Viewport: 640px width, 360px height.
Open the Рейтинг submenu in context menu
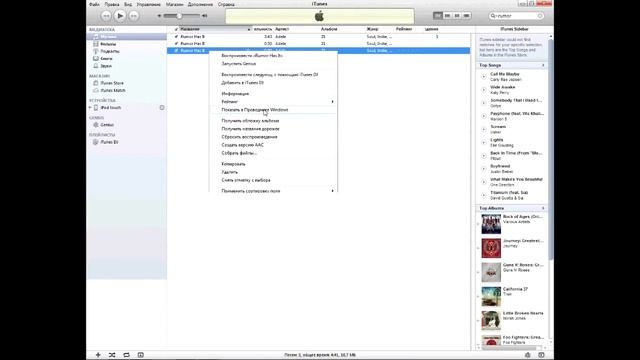coord(273,102)
